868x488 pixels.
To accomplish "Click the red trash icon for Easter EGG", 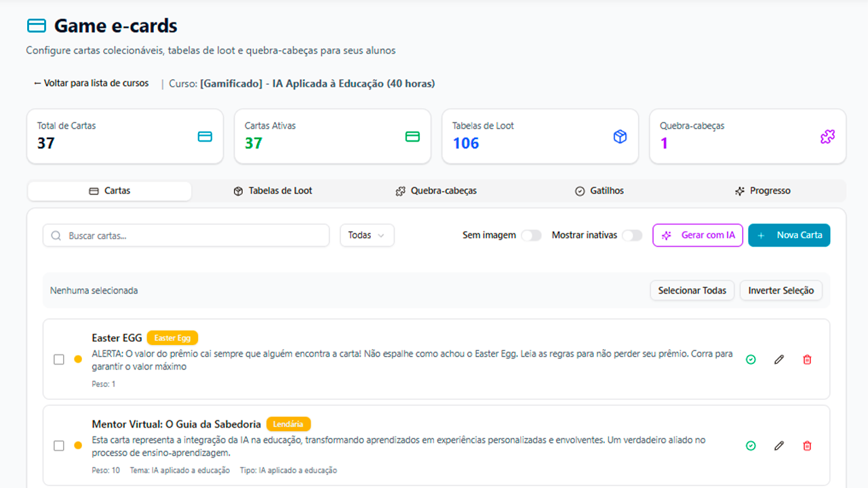I will pyautogui.click(x=806, y=360).
